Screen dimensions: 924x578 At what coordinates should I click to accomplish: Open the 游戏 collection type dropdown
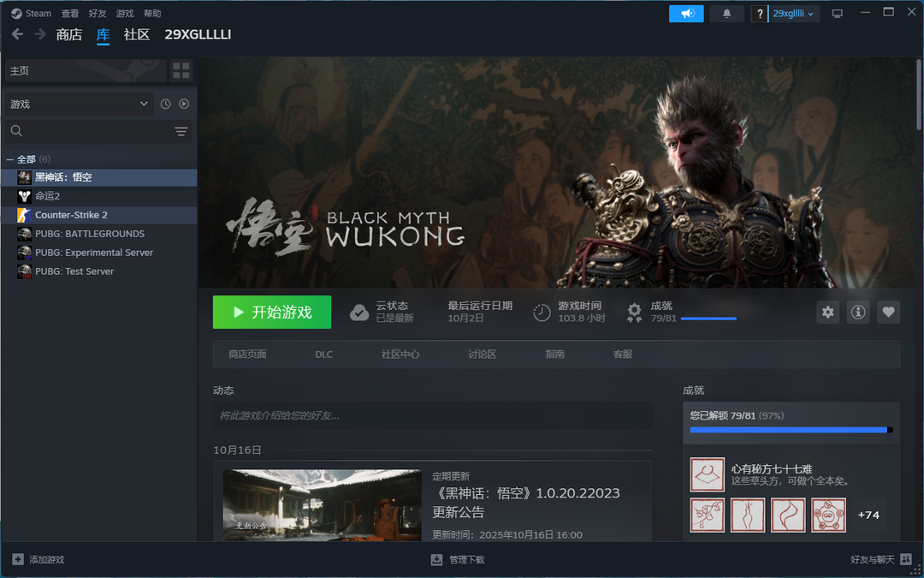pos(77,103)
